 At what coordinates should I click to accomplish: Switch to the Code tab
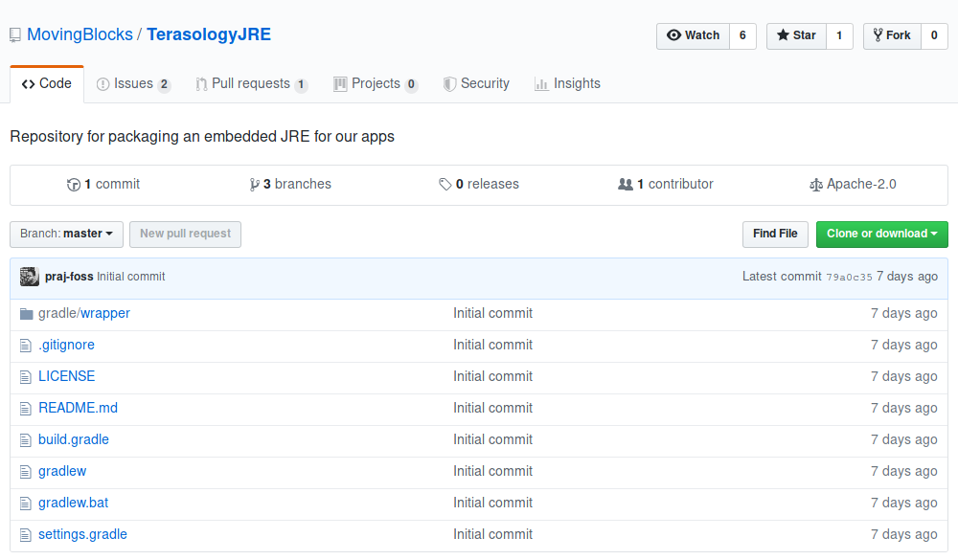(x=47, y=83)
